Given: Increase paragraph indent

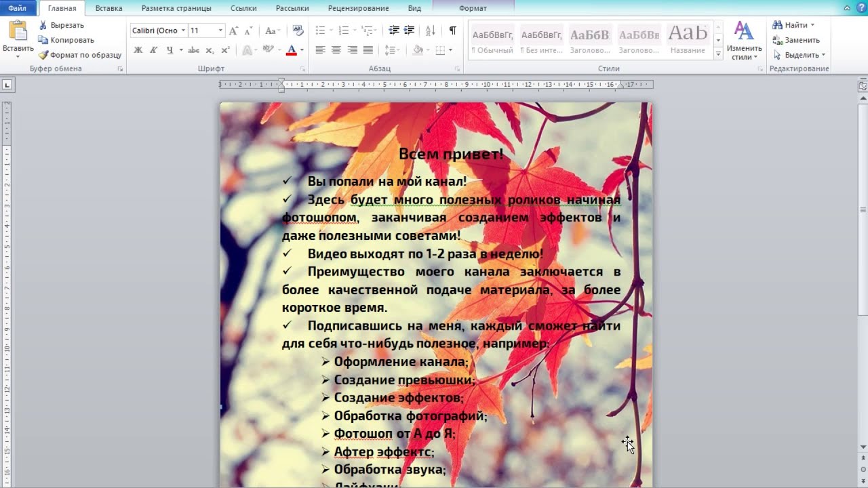Looking at the screenshot, I should click(x=409, y=30).
